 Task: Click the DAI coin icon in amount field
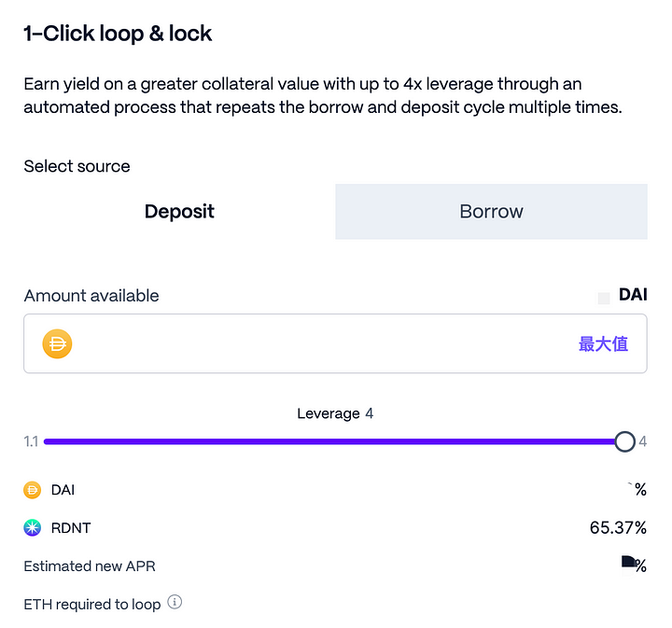coord(57,344)
